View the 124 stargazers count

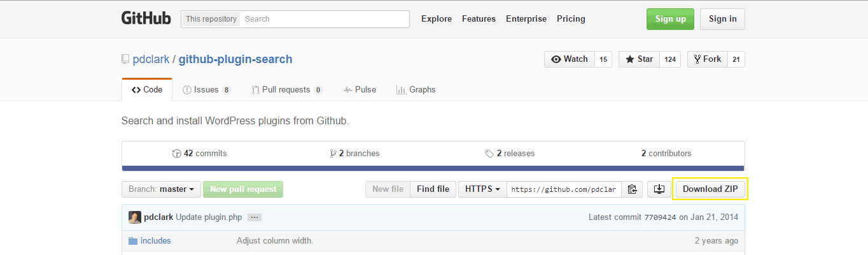pyautogui.click(x=670, y=59)
